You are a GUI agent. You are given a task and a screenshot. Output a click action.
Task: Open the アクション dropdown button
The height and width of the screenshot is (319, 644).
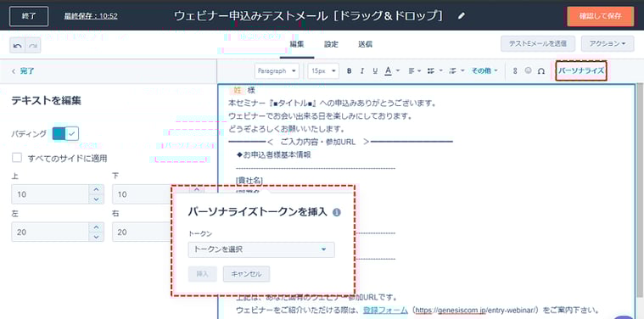(608, 43)
